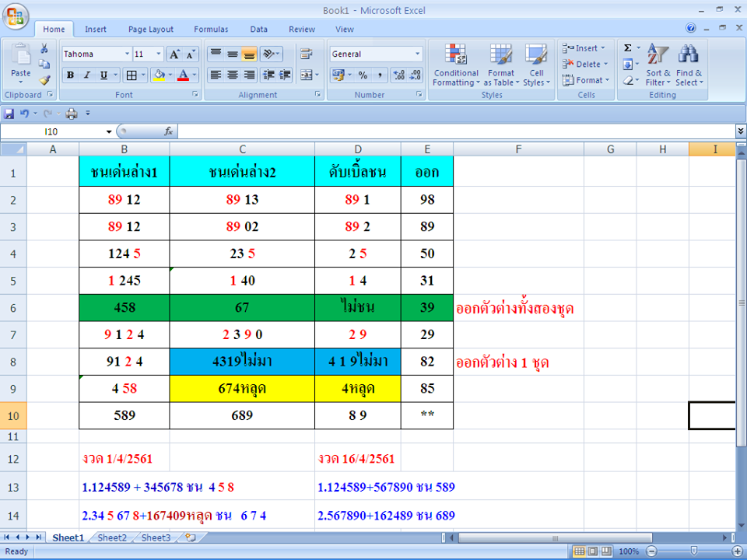Switch to Page Layout view in status bar
Screen dimensions: 747x560
pyautogui.click(x=593, y=551)
